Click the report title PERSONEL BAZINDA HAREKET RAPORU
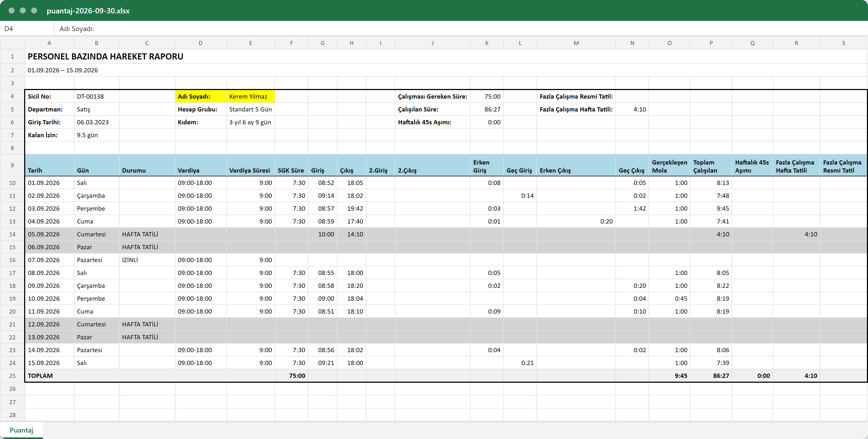The image size is (868, 439). (105, 57)
